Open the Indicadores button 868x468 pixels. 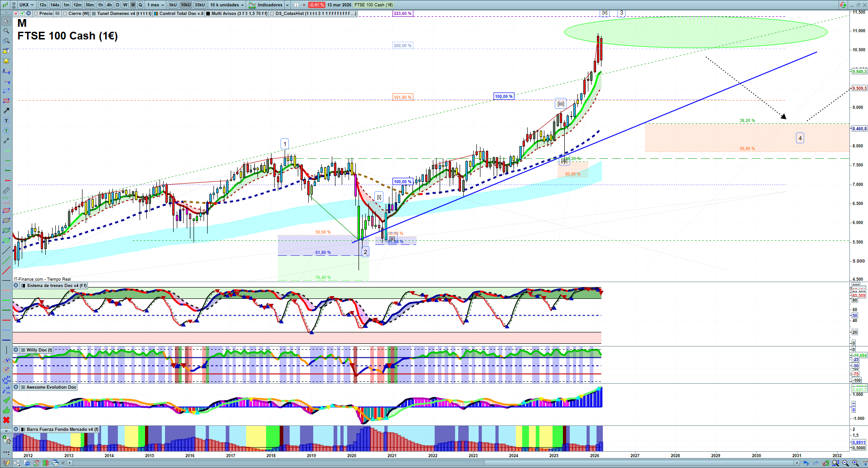266,5
